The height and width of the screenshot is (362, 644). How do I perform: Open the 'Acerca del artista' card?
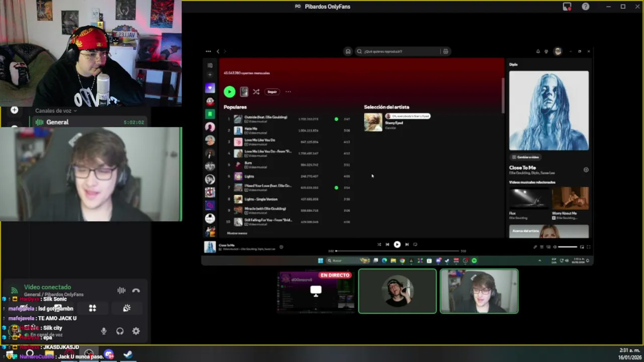[549, 231]
